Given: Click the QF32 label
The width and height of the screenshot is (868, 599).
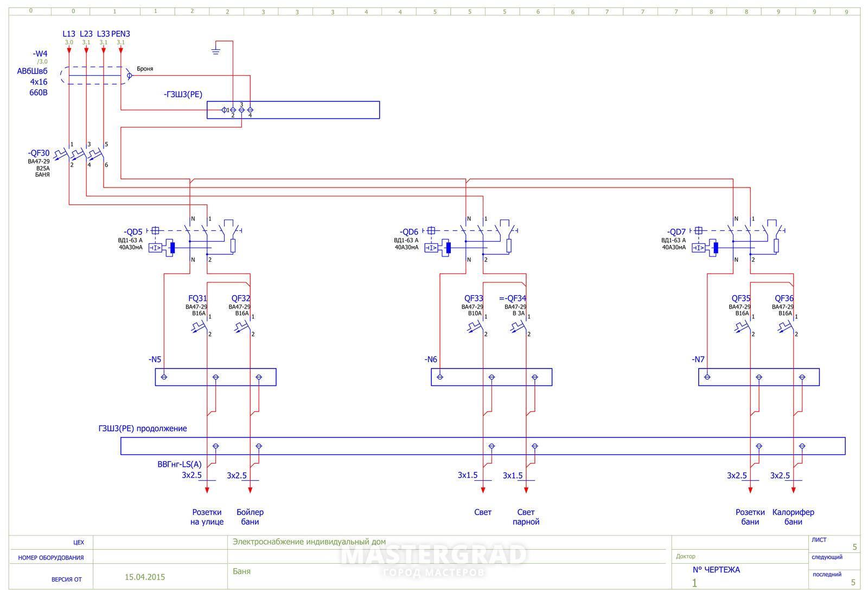Looking at the screenshot, I should (x=241, y=298).
